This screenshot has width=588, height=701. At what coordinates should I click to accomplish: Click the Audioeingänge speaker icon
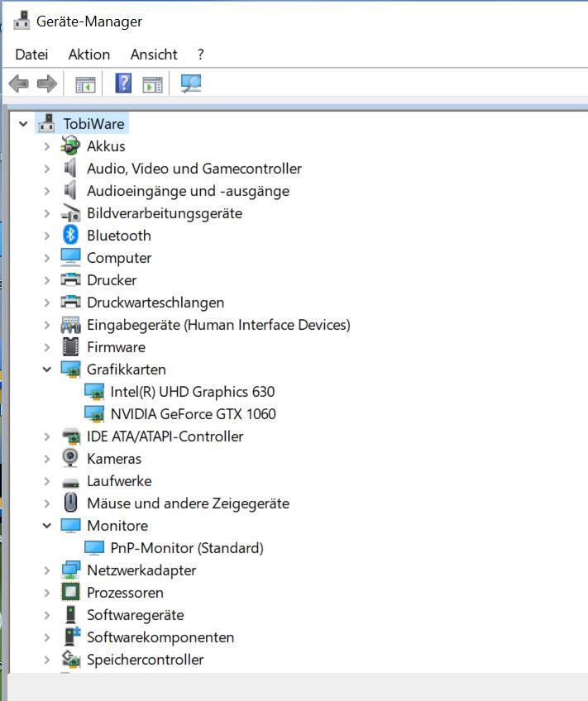pyautogui.click(x=70, y=190)
